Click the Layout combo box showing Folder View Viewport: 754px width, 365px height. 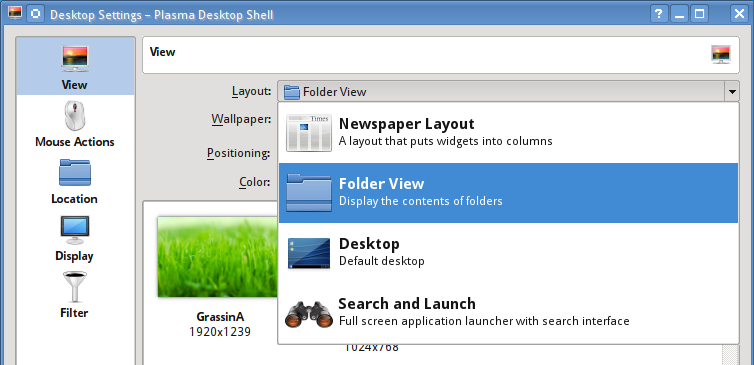508,91
